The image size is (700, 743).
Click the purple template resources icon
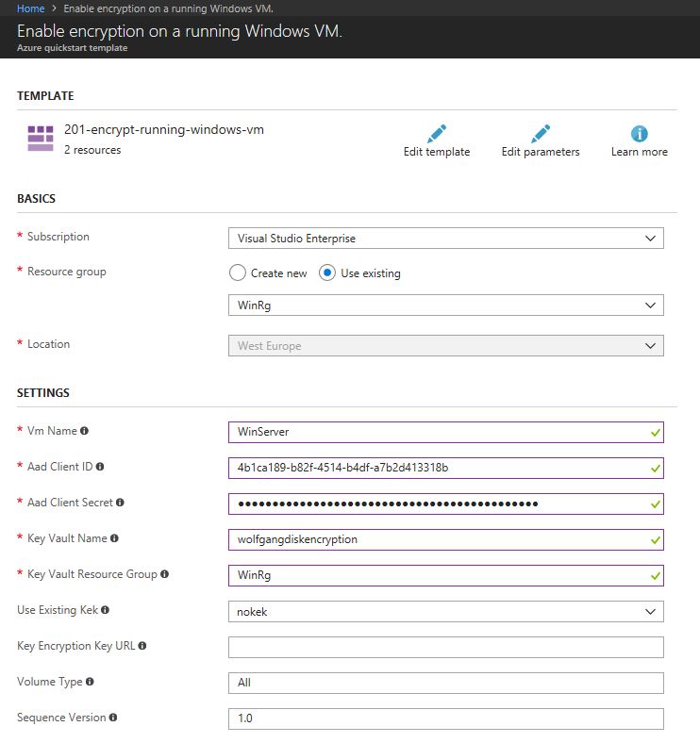(x=41, y=139)
